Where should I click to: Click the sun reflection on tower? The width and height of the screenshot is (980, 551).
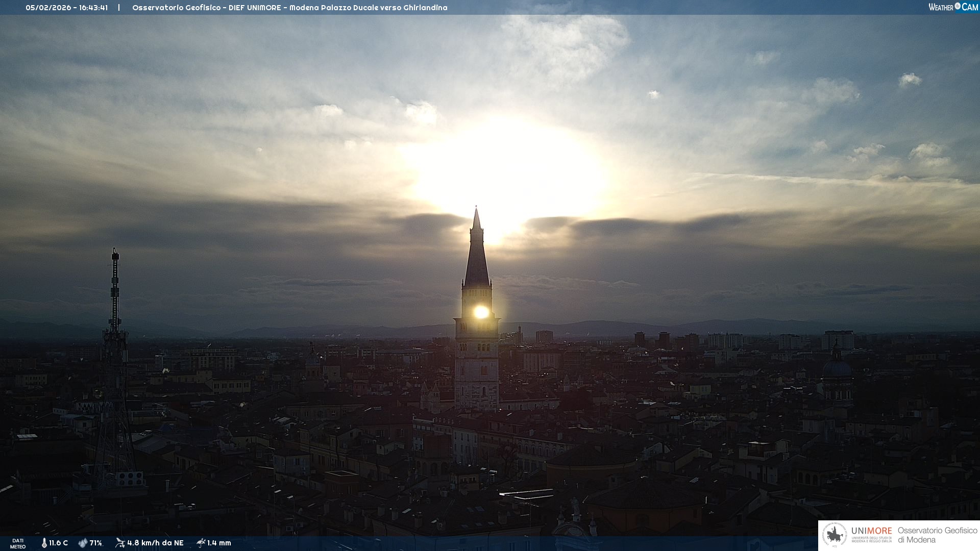(x=481, y=312)
